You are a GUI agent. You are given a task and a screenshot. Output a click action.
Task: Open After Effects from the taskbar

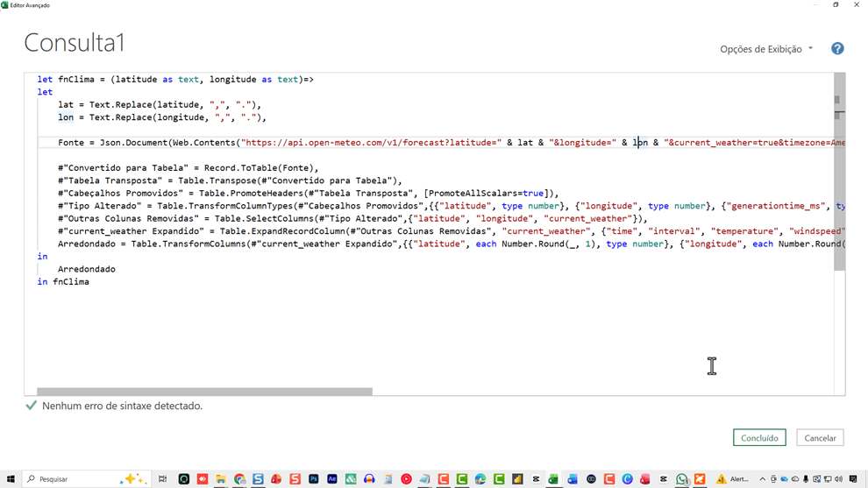[x=332, y=479]
